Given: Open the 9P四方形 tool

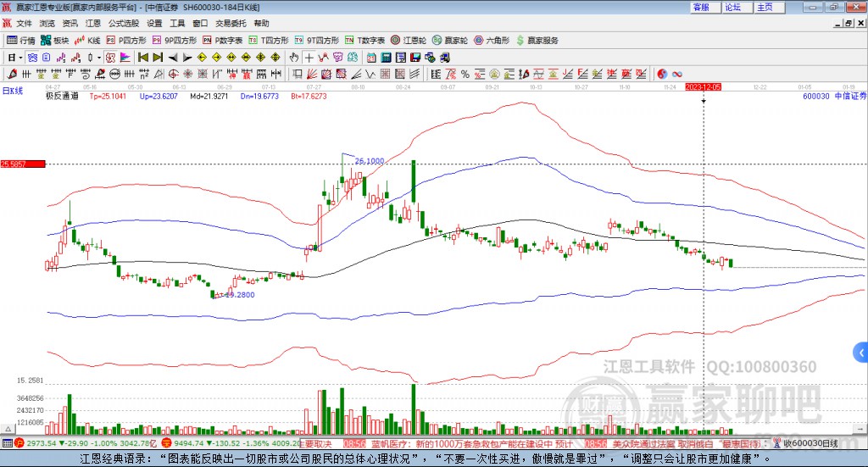Looking at the screenshot, I should (x=175, y=41).
